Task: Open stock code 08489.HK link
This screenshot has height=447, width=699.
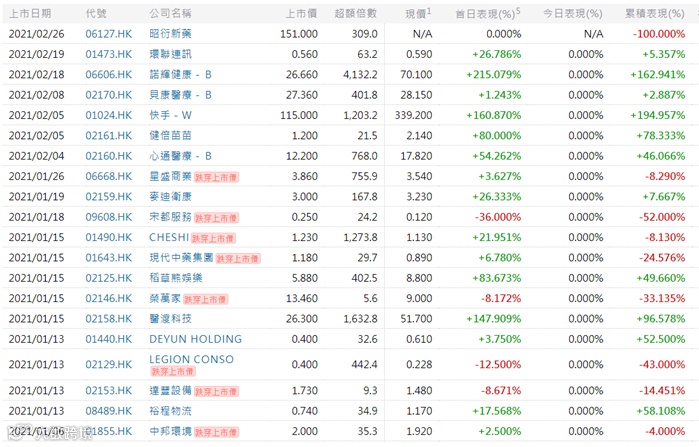Action: pyautogui.click(x=108, y=411)
